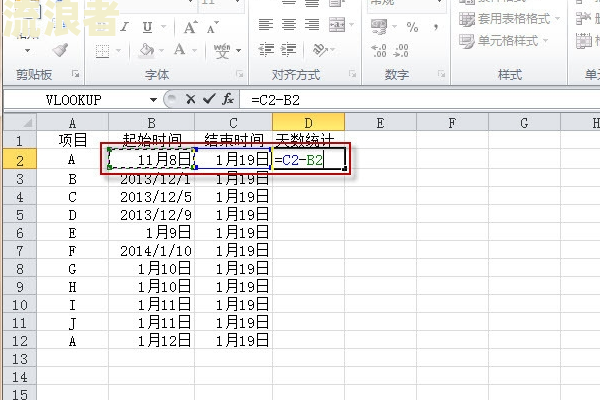Click cell B2 containing 11月8日
The height and width of the screenshot is (400, 600).
pos(152,159)
